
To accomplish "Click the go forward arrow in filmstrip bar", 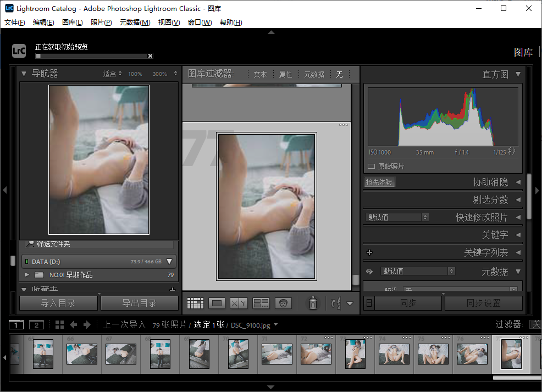I will click(86, 325).
